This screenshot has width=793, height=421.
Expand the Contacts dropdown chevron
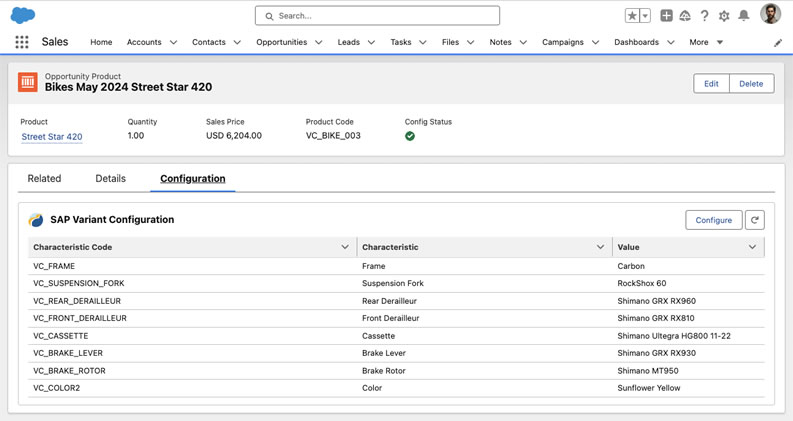click(x=237, y=43)
